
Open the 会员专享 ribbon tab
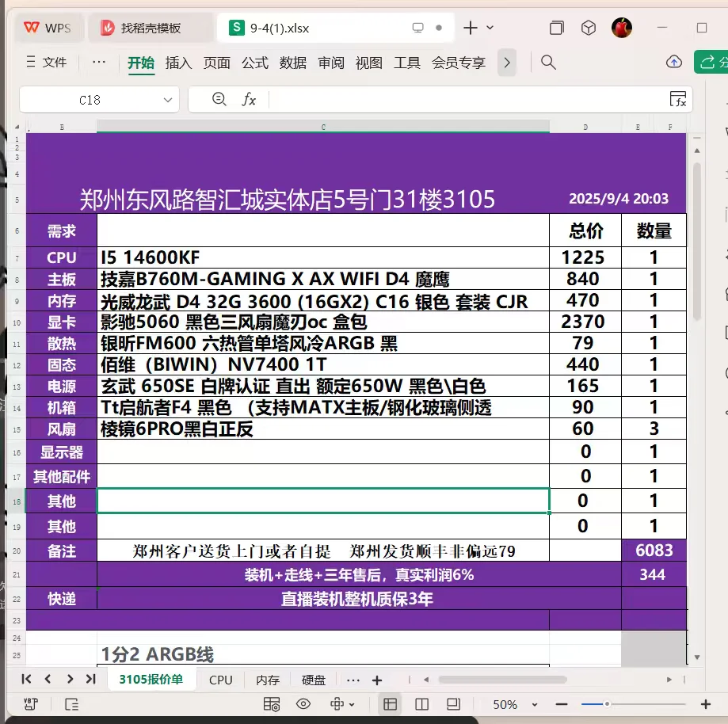click(459, 63)
